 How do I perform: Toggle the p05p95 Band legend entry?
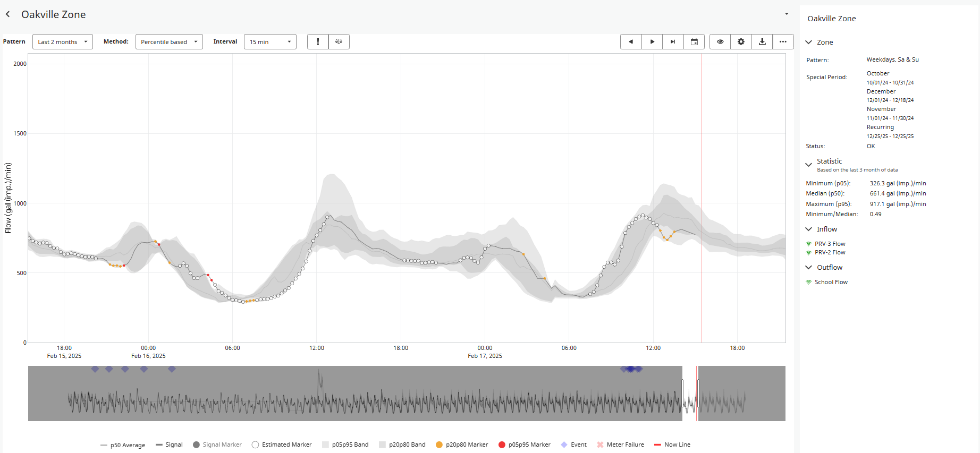[345, 445]
